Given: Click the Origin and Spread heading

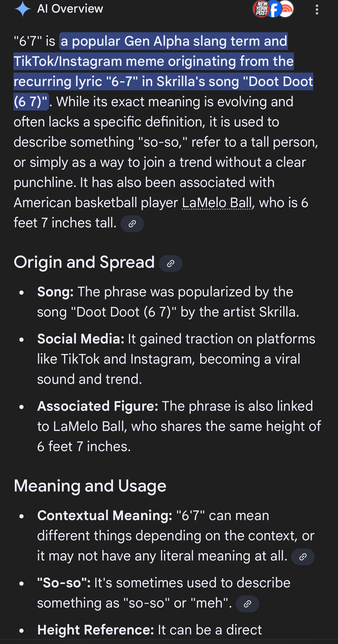Looking at the screenshot, I should point(84,262).
